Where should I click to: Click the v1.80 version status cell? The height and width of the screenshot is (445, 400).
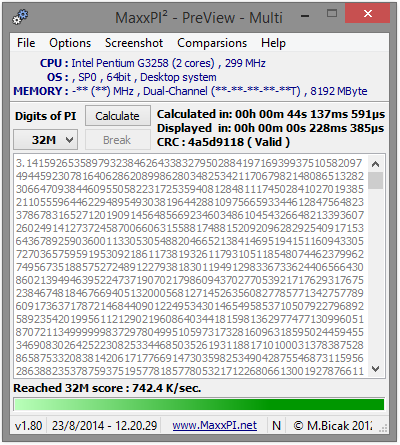click(x=28, y=426)
